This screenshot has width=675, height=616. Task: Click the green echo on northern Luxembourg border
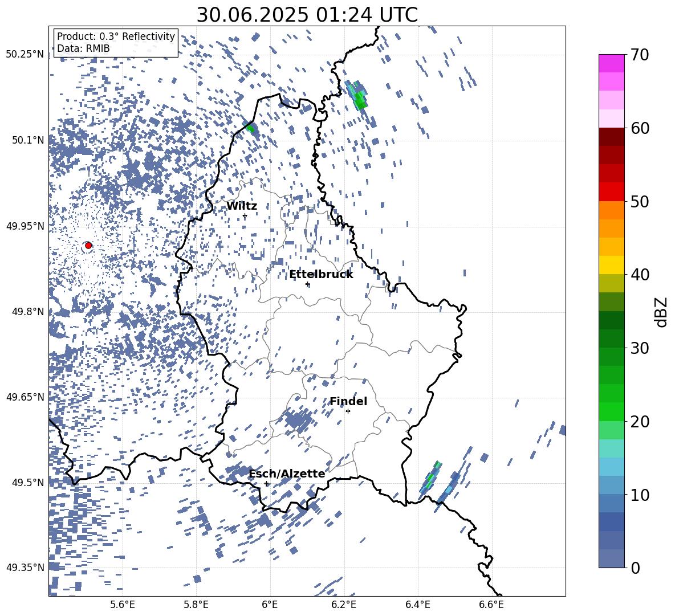(x=250, y=127)
